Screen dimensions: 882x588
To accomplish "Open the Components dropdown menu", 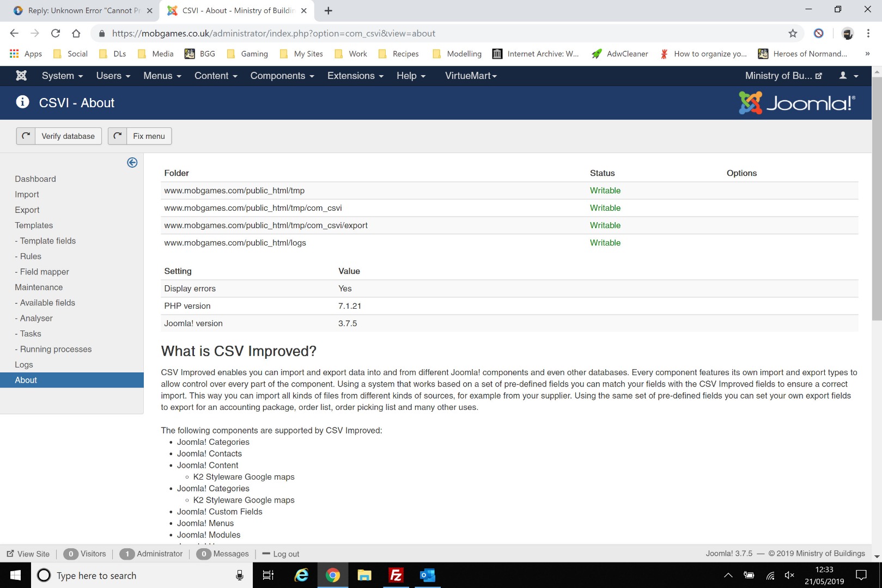I will (281, 76).
